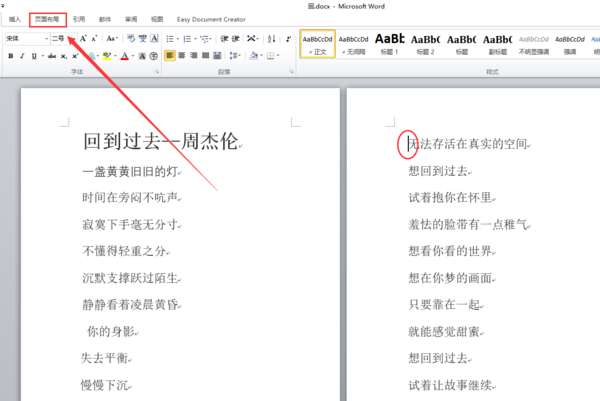Apply the 无间隔 style

pos(354,44)
